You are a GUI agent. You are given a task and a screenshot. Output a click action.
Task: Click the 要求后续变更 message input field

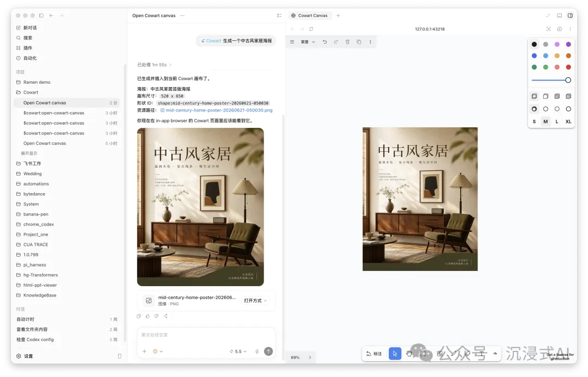coord(206,335)
